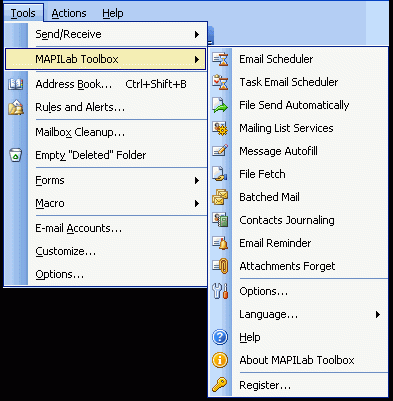The height and width of the screenshot is (401, 393).
Task: Click the Mailing List Services gear icon
Action: click(220, 128)
